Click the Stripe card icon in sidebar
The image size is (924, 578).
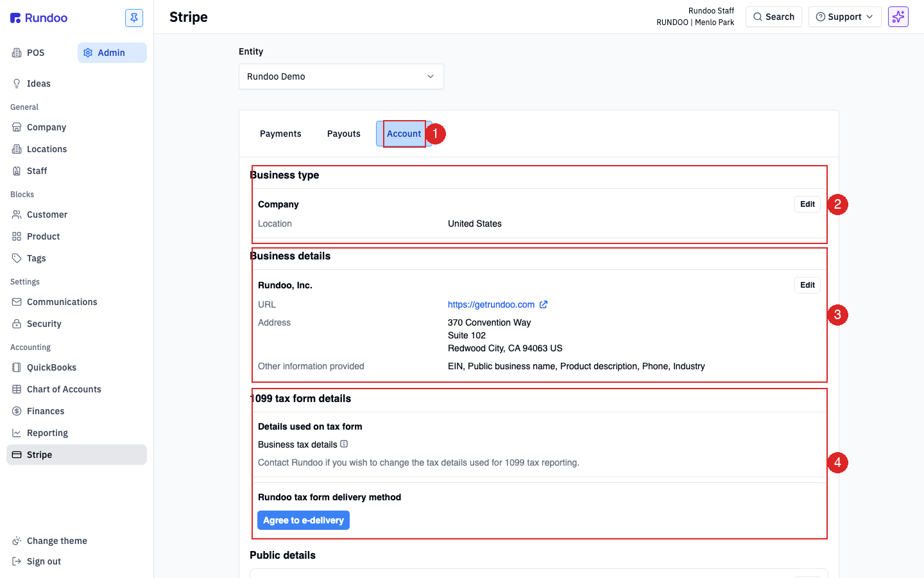[17, 455]
